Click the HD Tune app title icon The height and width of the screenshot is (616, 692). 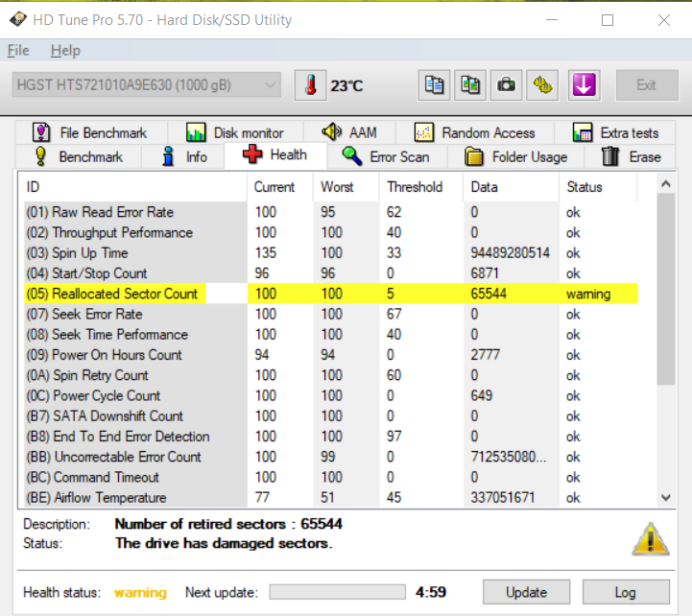point(17,20)
